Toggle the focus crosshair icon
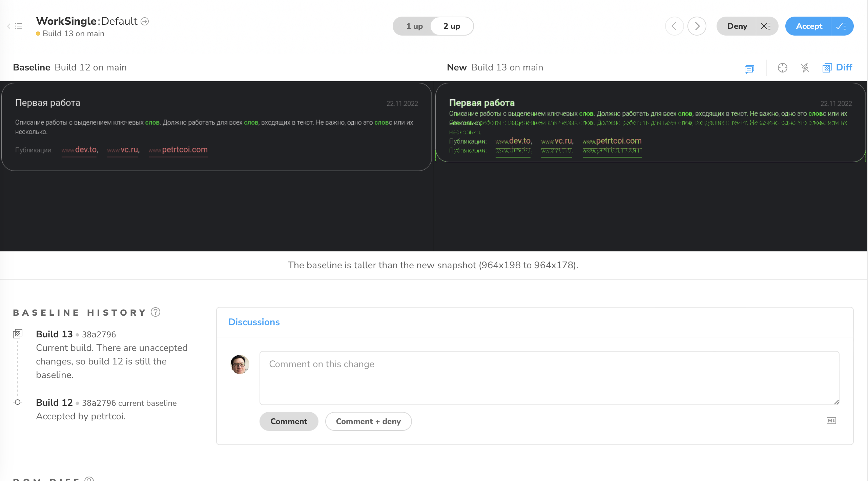This screenshot has height=481, width=868. tap(782, 68)
